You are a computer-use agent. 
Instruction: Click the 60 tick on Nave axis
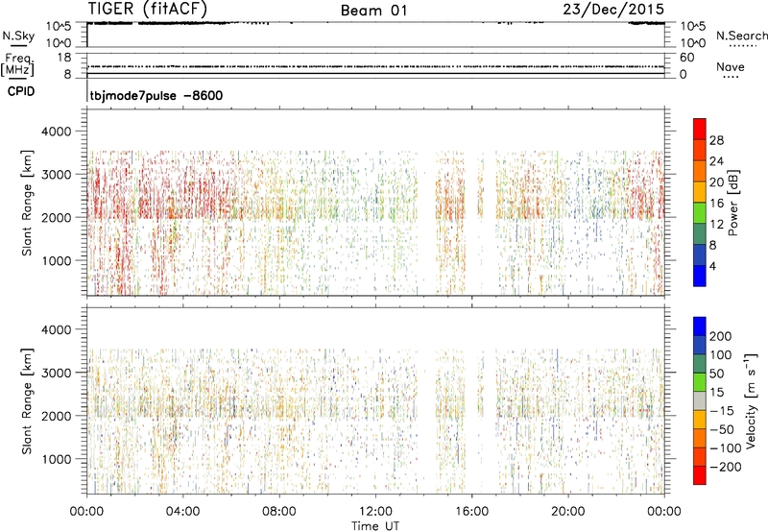(x=686, y=58)
